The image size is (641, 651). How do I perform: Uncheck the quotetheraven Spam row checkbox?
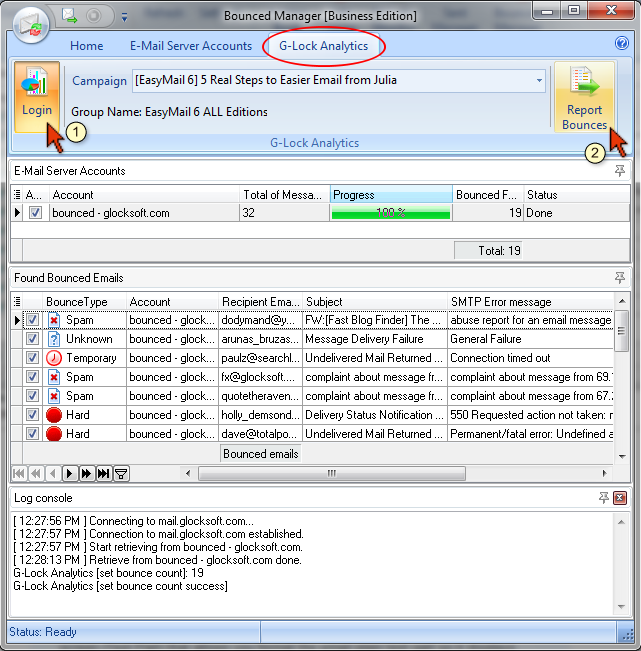[x=32, y=396]
